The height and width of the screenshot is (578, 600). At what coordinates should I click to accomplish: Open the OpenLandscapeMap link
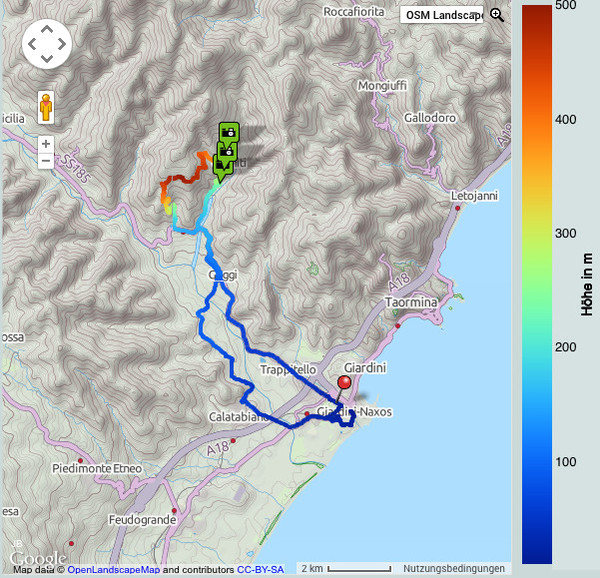[113, 570]
